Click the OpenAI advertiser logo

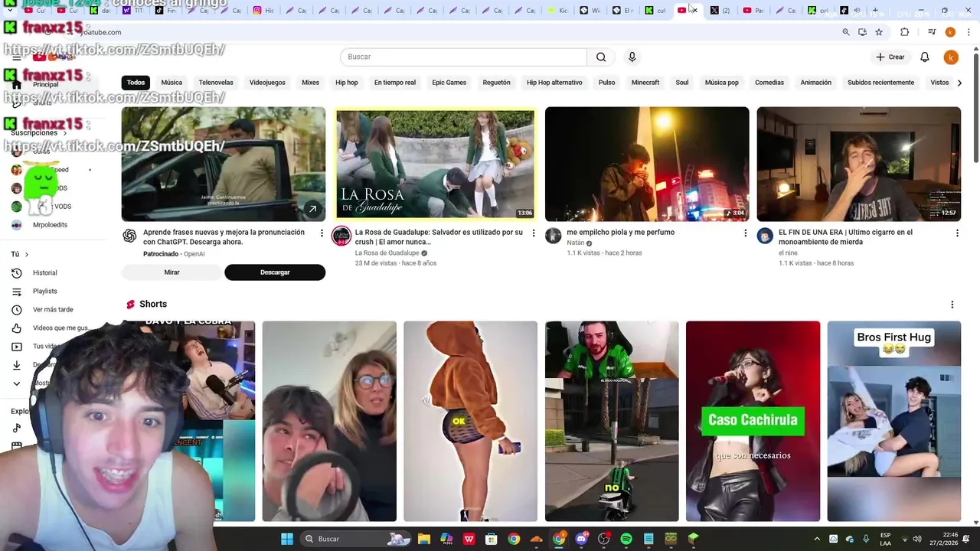pos(129,236)
